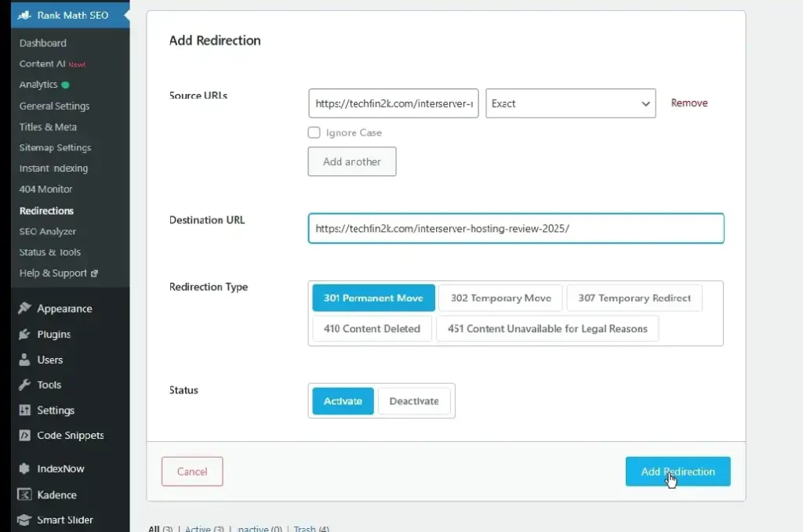Open Code Snippets menu label
803x532 pixels.
pyautogui.click(x=70, y=436)
